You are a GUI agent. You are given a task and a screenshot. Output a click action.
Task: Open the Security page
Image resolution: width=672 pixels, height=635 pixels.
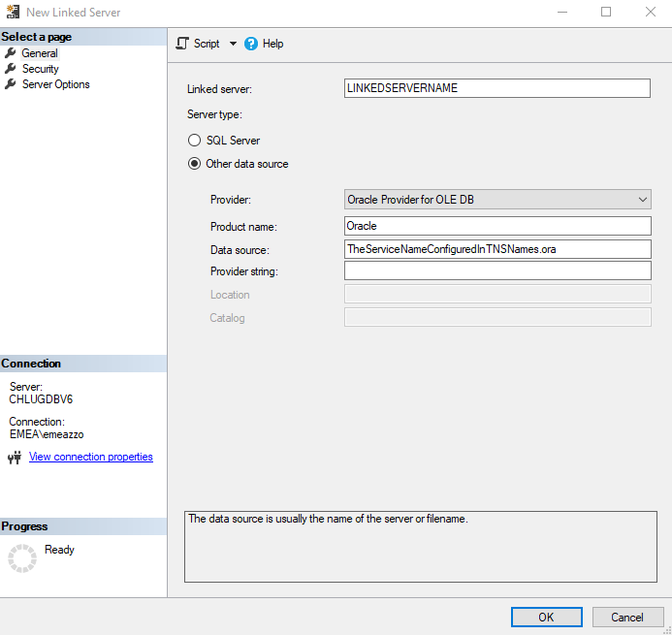[41, 69]
